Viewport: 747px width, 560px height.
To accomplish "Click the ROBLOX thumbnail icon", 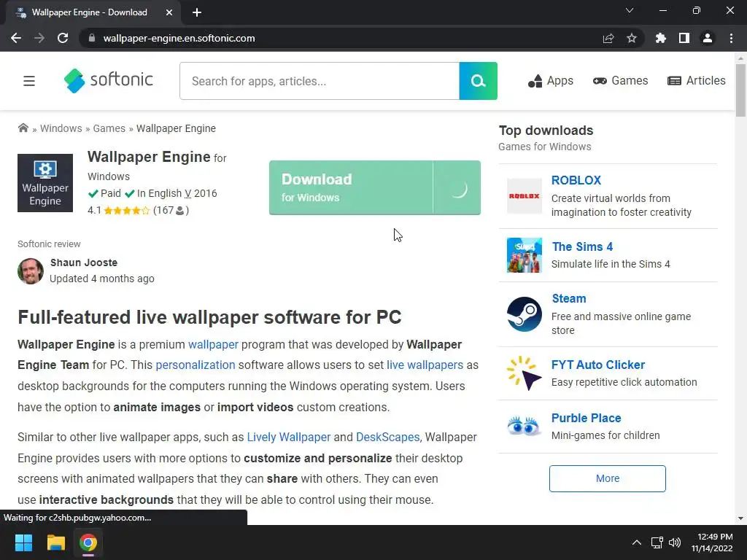I will [x=524, y=195].
